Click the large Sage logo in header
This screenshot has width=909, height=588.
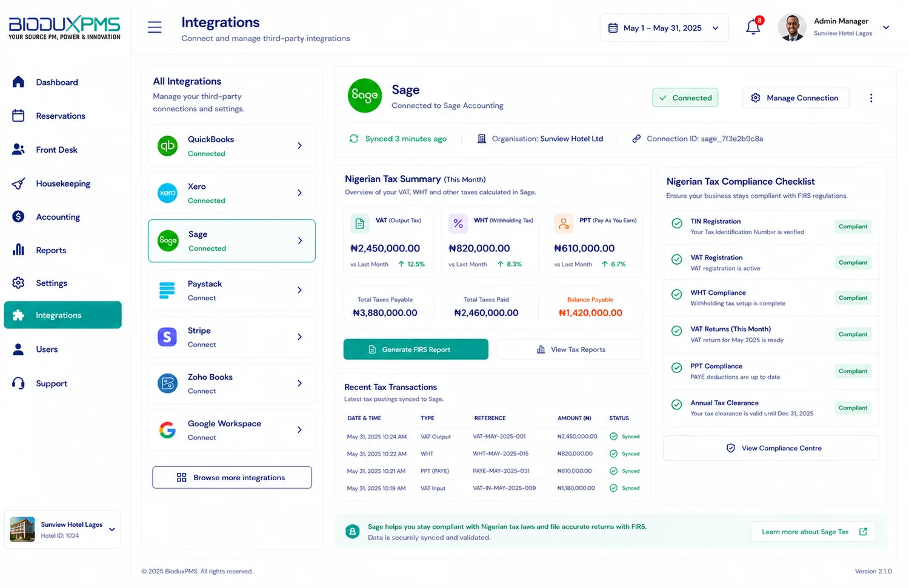coord(365,96)
